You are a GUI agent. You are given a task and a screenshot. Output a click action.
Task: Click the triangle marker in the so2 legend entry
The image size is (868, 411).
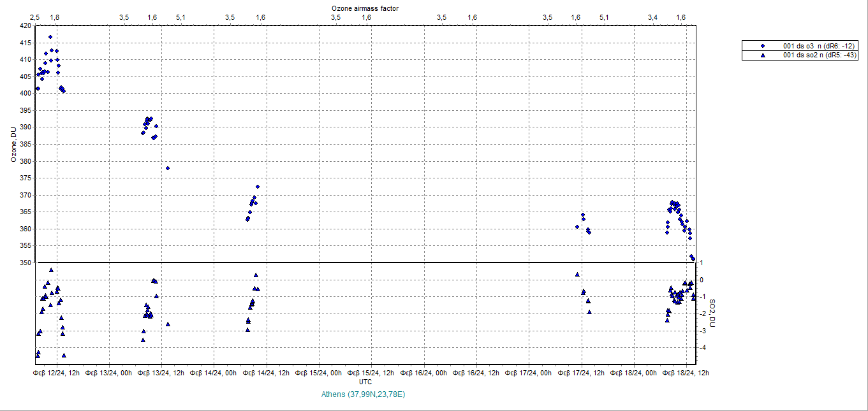coord(763,55)
